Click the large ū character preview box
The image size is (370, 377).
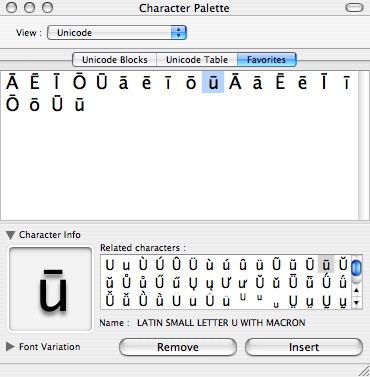51,289
